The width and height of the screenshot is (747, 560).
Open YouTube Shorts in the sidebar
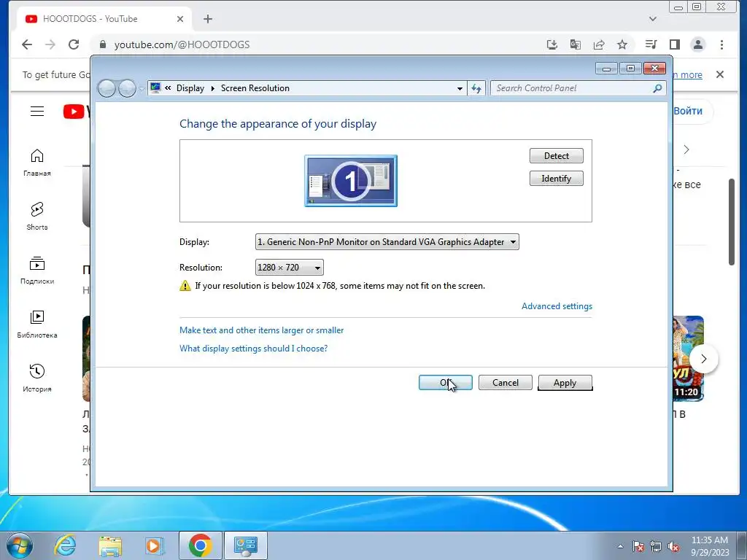click(x=37, y=217)
